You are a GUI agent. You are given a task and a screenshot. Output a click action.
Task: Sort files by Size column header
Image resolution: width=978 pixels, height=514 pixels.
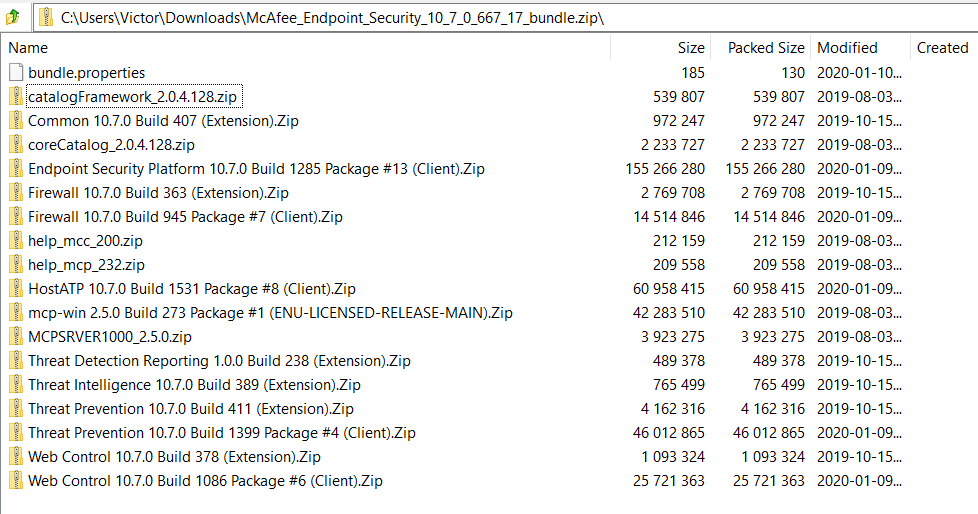[x=690, y=48]
